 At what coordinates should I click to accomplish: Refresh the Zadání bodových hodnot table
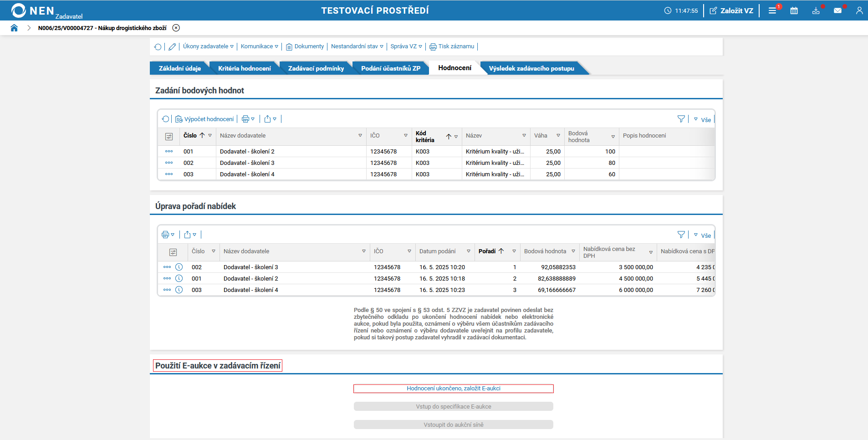[165, 119]
